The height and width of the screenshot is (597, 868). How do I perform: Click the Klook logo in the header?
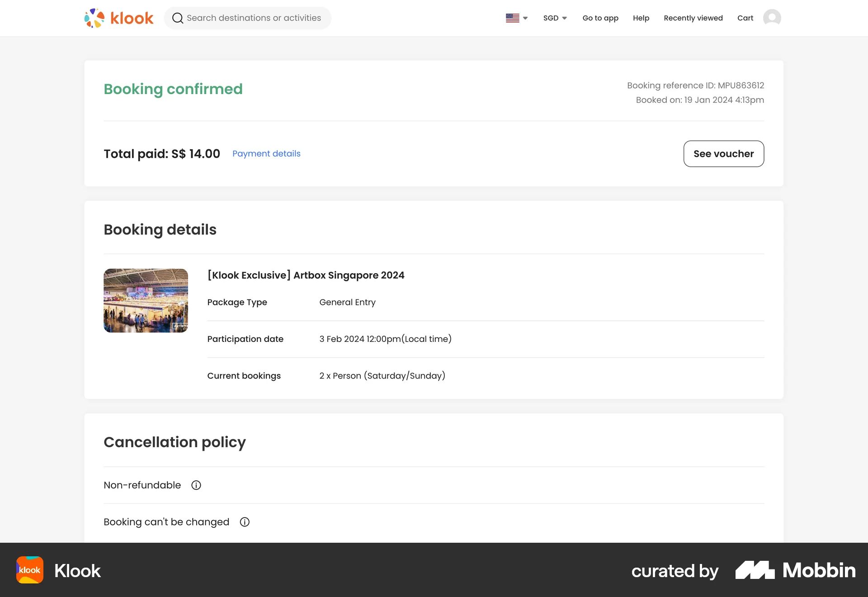pyautogui.click(x=118, y=17)
